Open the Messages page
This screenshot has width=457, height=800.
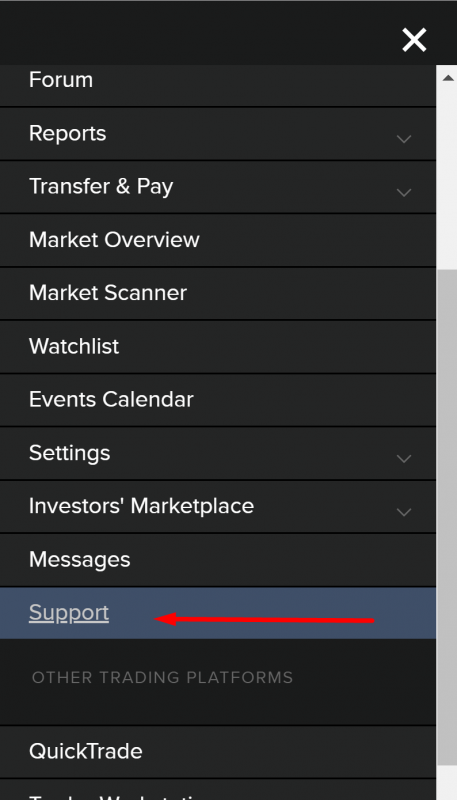pyautogui.click(x=218, y=560)
